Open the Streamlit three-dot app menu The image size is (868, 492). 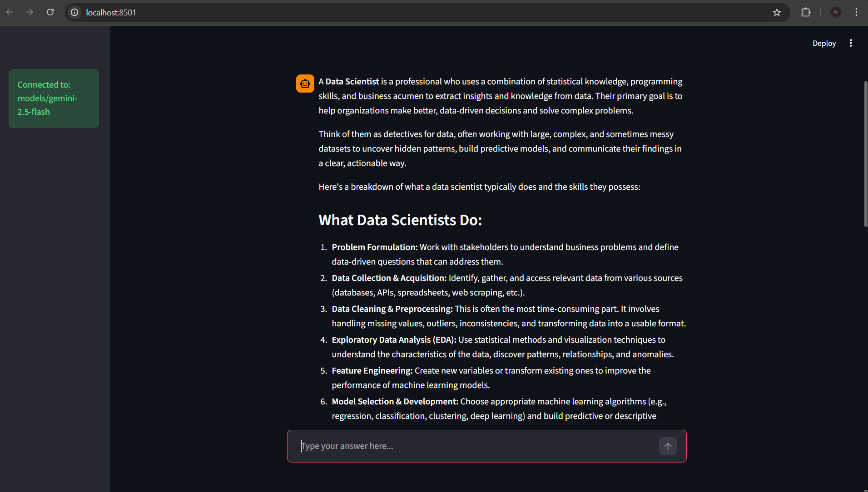pyautogui.click(x=851, y=43)
